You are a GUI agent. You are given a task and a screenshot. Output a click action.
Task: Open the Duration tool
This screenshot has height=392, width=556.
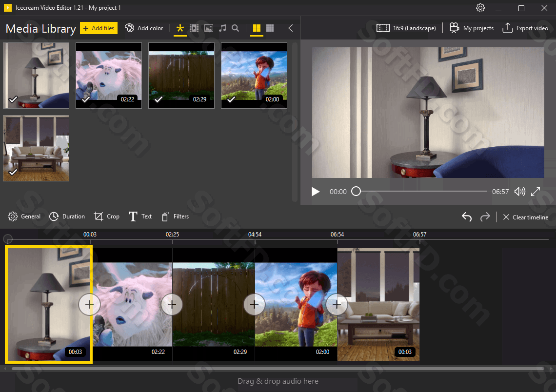[67, 216]
